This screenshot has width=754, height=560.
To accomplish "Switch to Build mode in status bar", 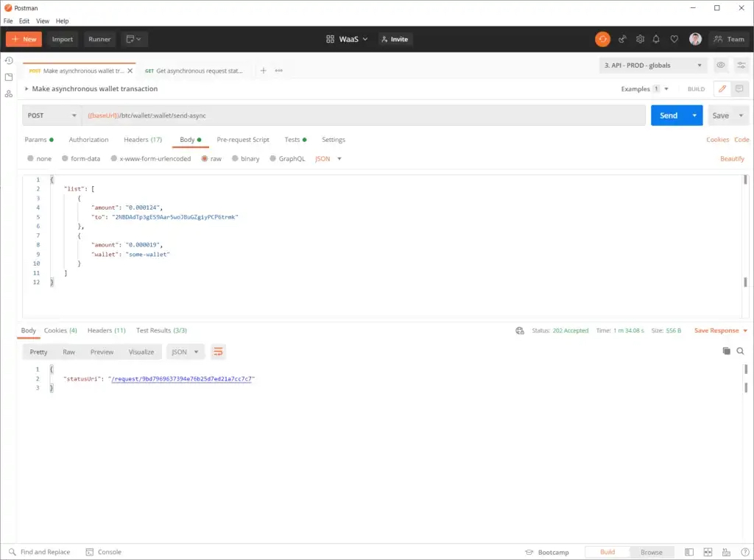I will (x=607, y=552).
